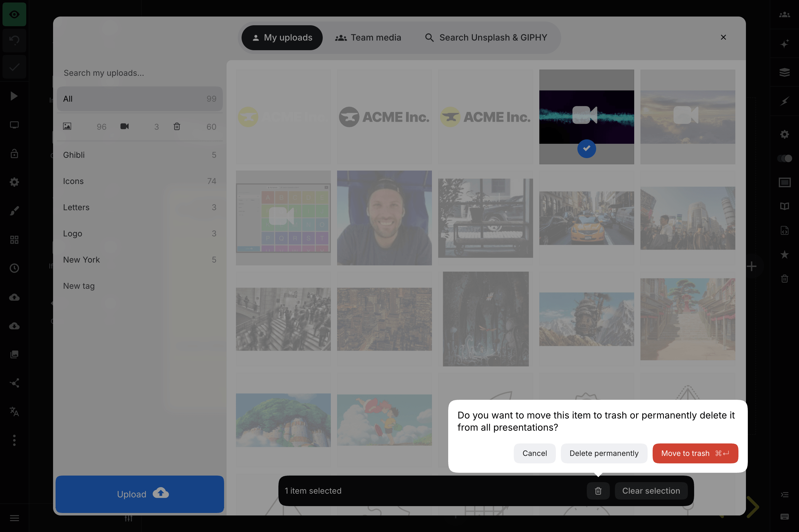Open the grid layout icon
The image size is (799, 532).
pos(14,240)
